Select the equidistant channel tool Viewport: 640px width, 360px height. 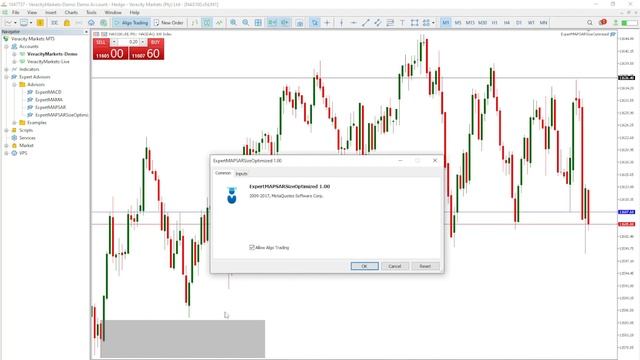(378, 23)
